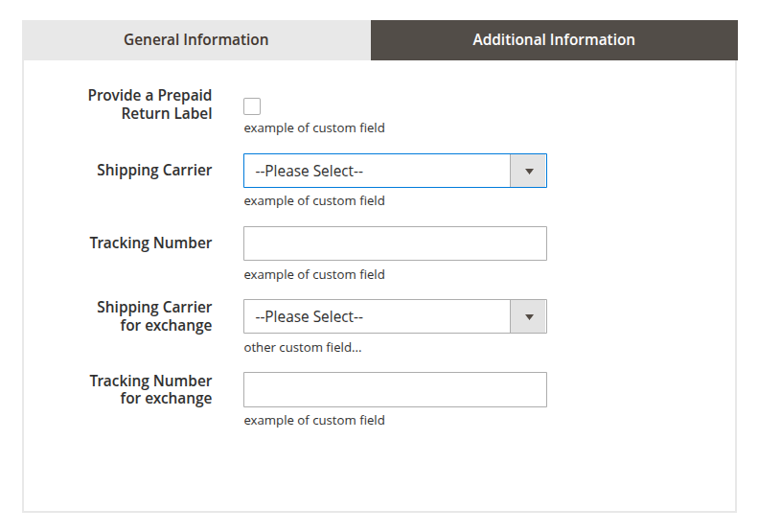Image resolution: width=758 pixels, height=532 pixels.
Task: Expand the Shipping Carrier for exchange dropdown
Action: (378, 317)
